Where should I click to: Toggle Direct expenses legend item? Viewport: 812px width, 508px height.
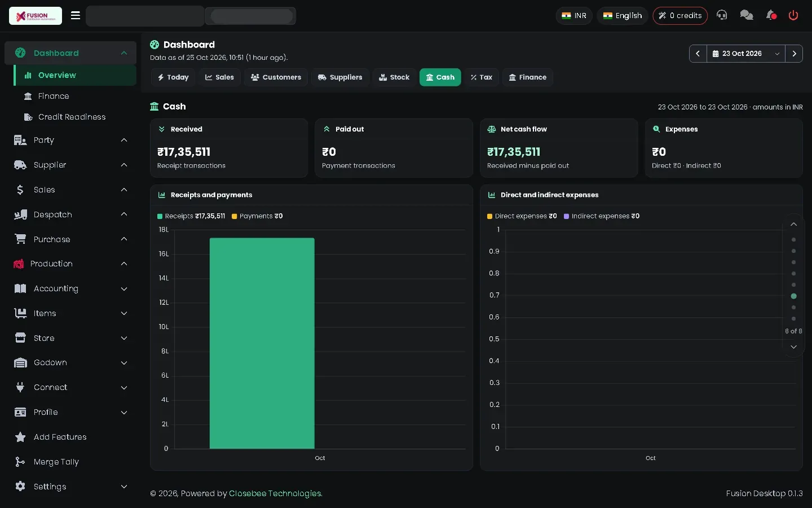(x=522, y=216)
